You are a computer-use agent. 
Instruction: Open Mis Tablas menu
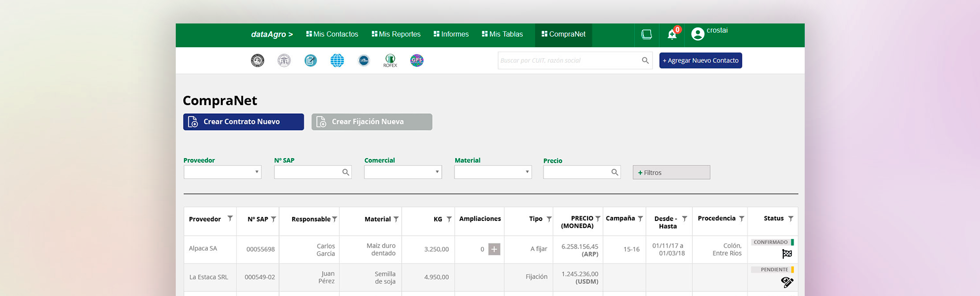tap(502, 34)
